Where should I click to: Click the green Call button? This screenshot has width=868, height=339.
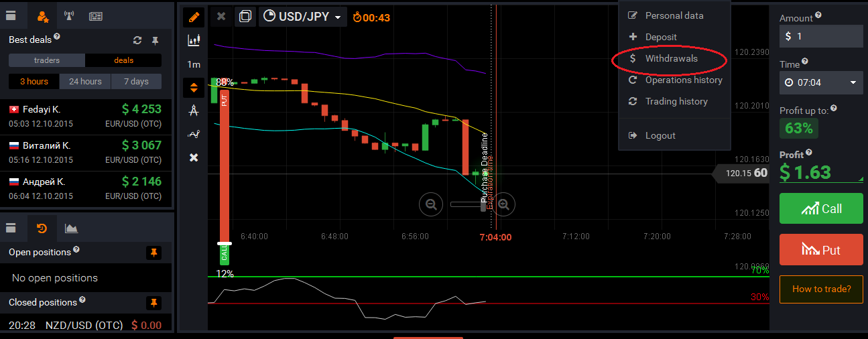(821, 208)
